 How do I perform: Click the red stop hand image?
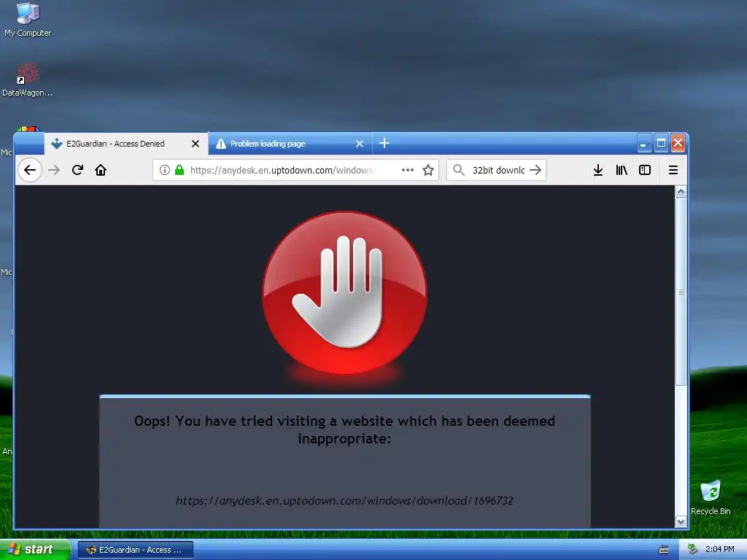coord(344,293)
